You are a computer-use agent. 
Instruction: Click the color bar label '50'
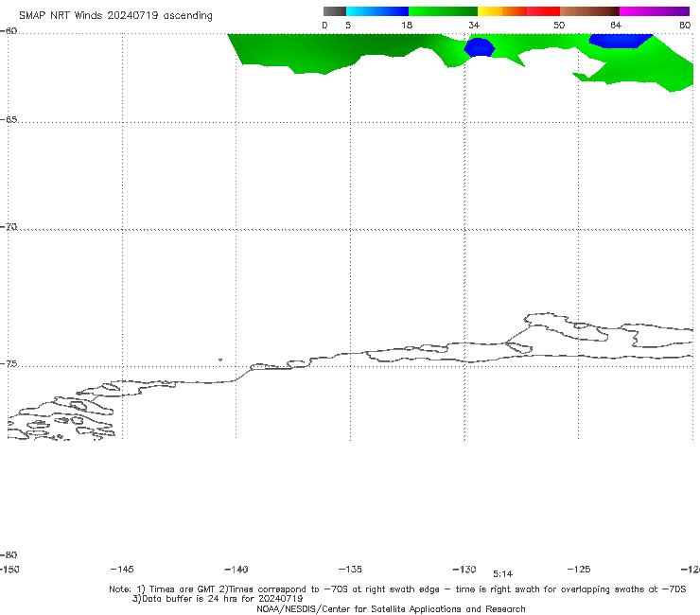(559, 26)
